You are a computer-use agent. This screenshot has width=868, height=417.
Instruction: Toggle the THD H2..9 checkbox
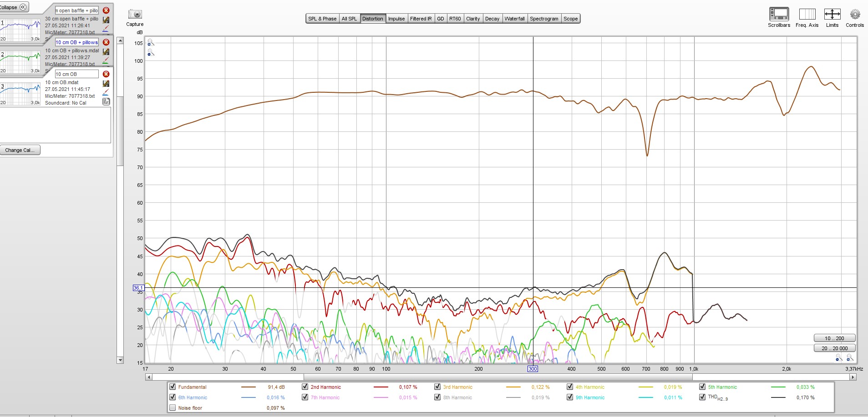point(702,397)
